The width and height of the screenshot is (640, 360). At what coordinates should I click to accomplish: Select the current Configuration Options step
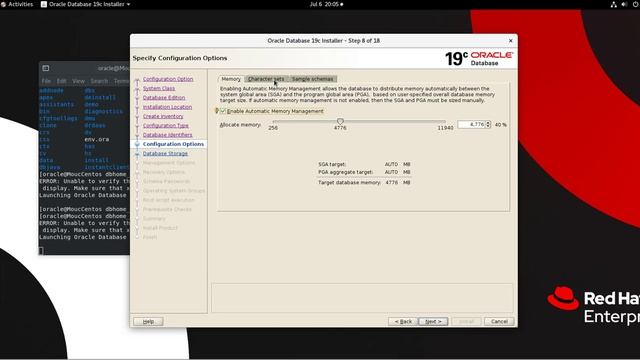tap(173, 144)
